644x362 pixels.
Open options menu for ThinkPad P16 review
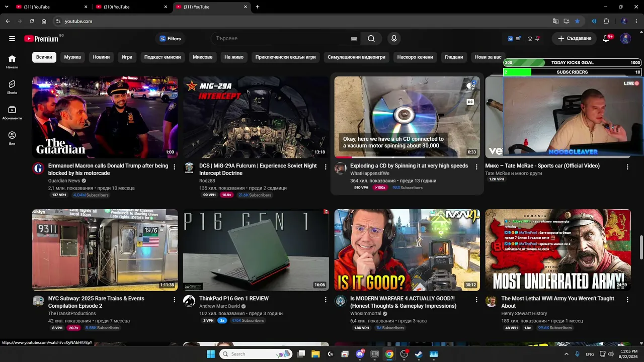pyautogui.click(x=326, y=300)
